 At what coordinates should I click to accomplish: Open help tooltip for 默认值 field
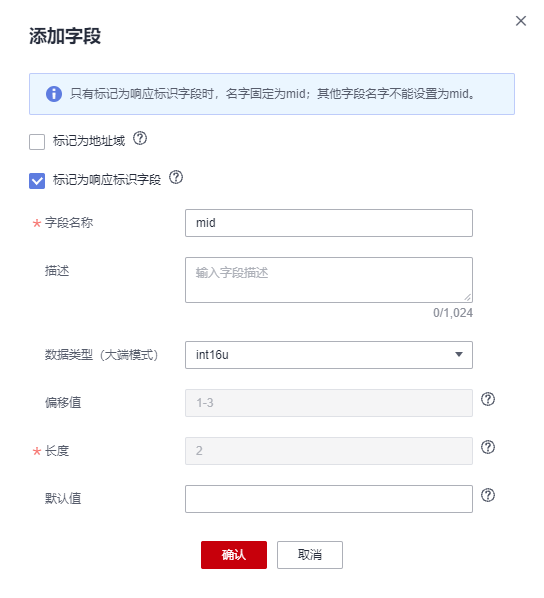point(488,495)
